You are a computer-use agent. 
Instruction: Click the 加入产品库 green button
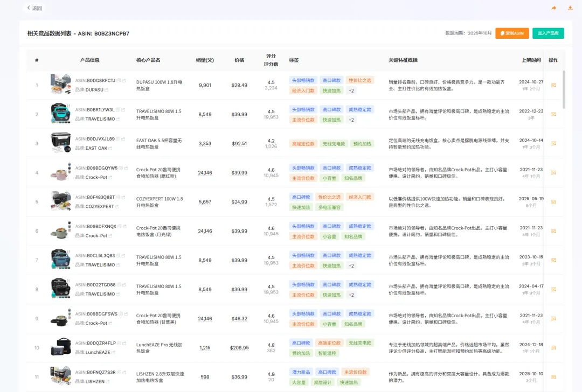click(x=548, y=33)
